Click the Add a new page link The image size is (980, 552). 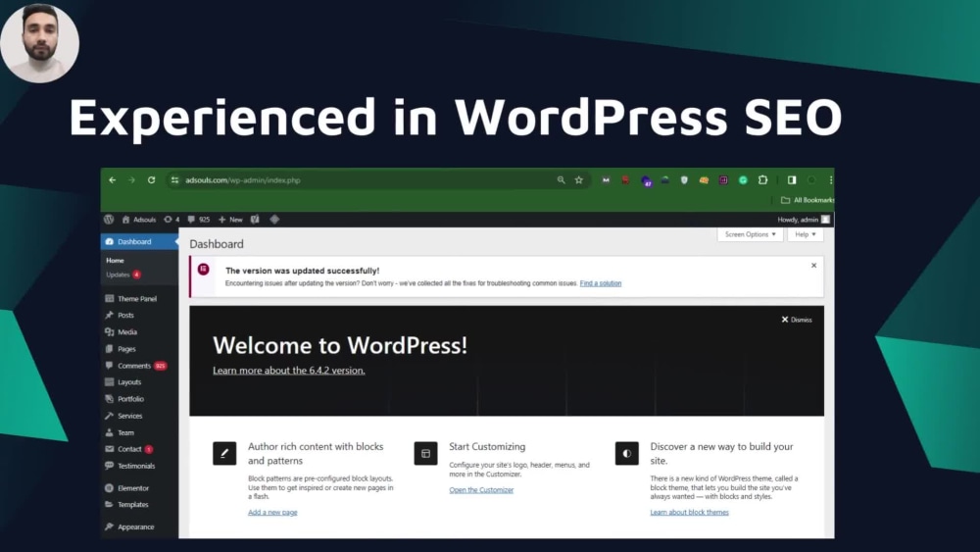tap(272, 512)
